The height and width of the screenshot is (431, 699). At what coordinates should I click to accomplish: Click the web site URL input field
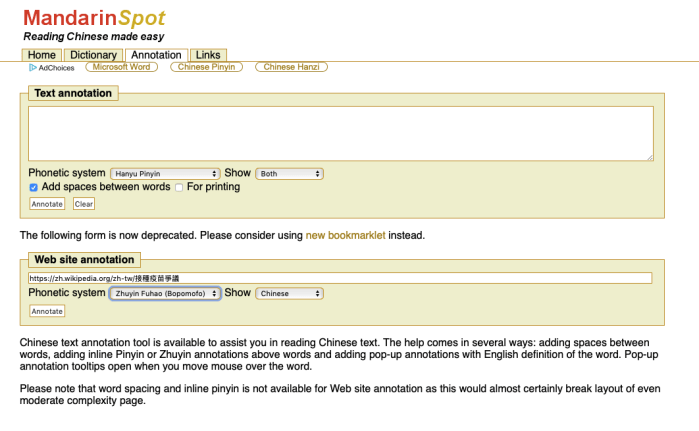(x=340, y=278)
